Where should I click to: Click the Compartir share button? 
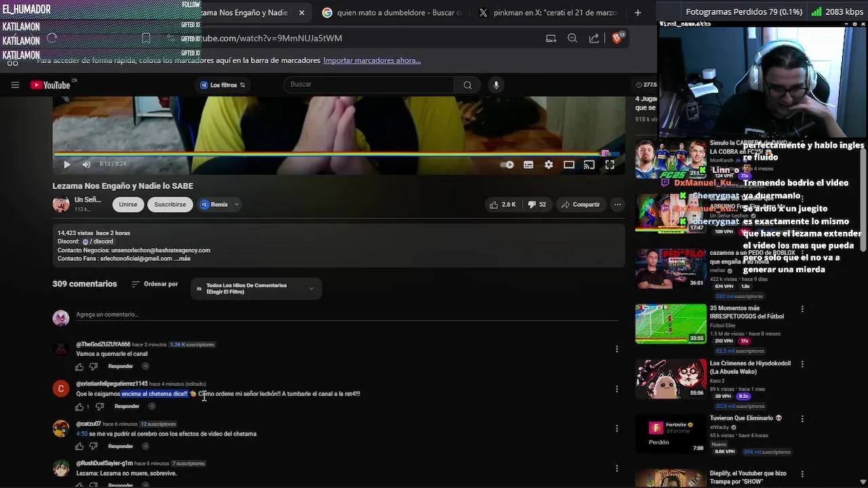(580, 204)
